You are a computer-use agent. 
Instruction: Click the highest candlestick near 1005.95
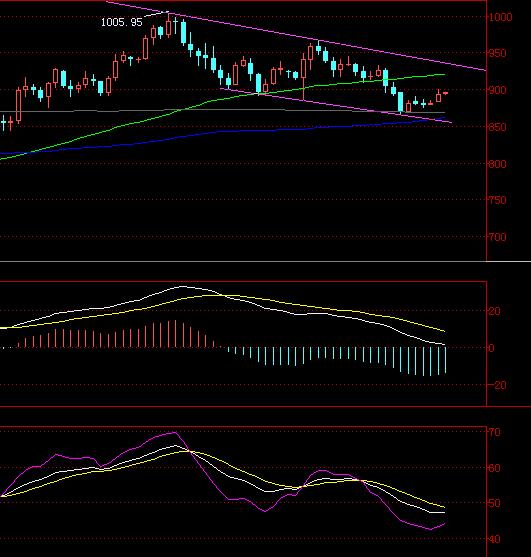click(168, 25)
